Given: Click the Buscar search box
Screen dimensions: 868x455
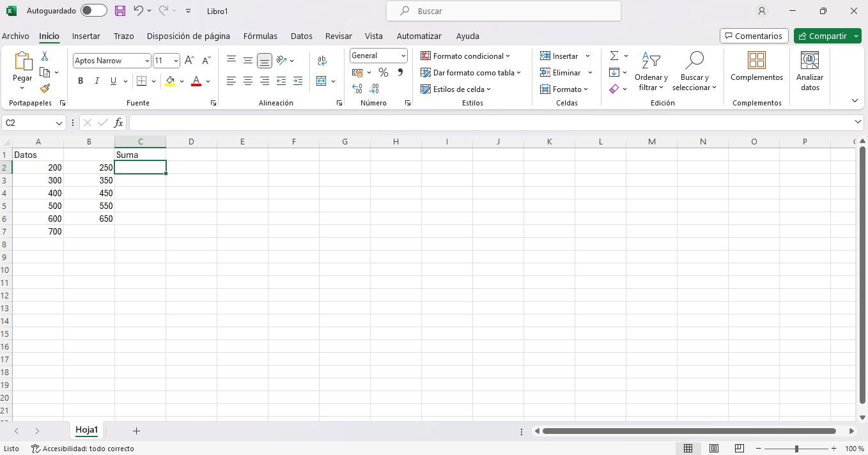Looking at the screenshot, I should (x=504, y=11).
